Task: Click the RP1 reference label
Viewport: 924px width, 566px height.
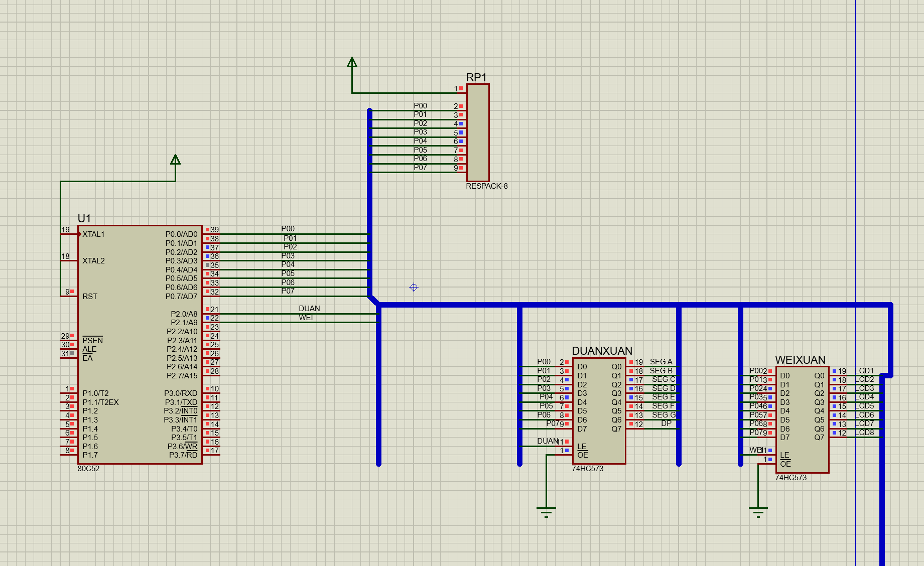Action: (476, 77)
